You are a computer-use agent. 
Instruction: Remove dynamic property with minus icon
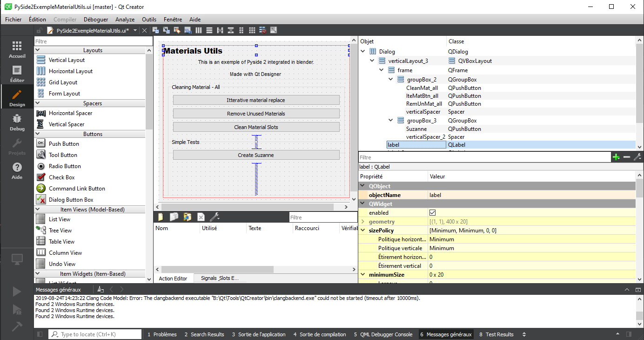pyautogui.click(x=627, y=157)
